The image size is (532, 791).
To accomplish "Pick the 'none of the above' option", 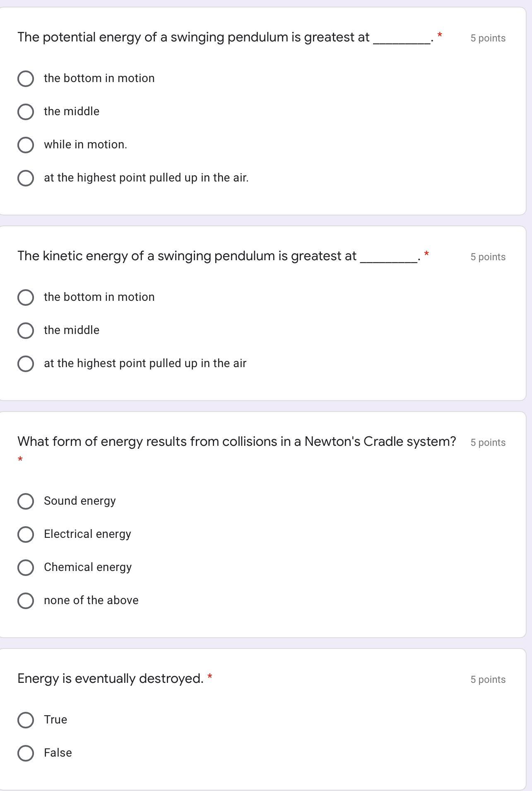I will point(26,601).
